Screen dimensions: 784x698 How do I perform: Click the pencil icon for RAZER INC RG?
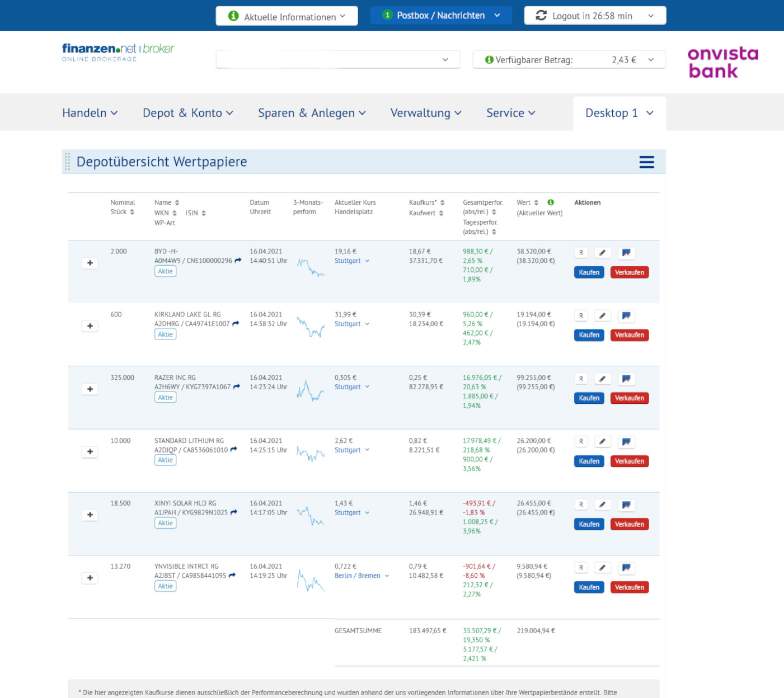(602, 379)
